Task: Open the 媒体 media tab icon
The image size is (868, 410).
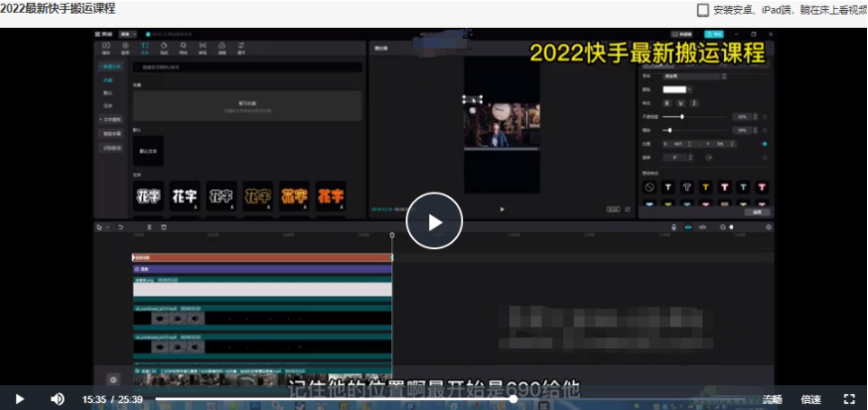Action: coord(105,48)
